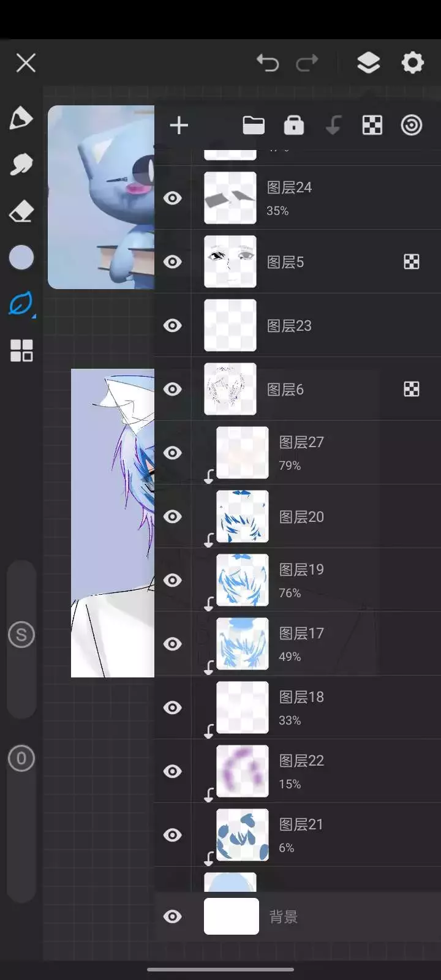Toggle alpha lock on 图层6
Image resolution: width=441 pixels, height=980 pixels.
tap(412, 389)
